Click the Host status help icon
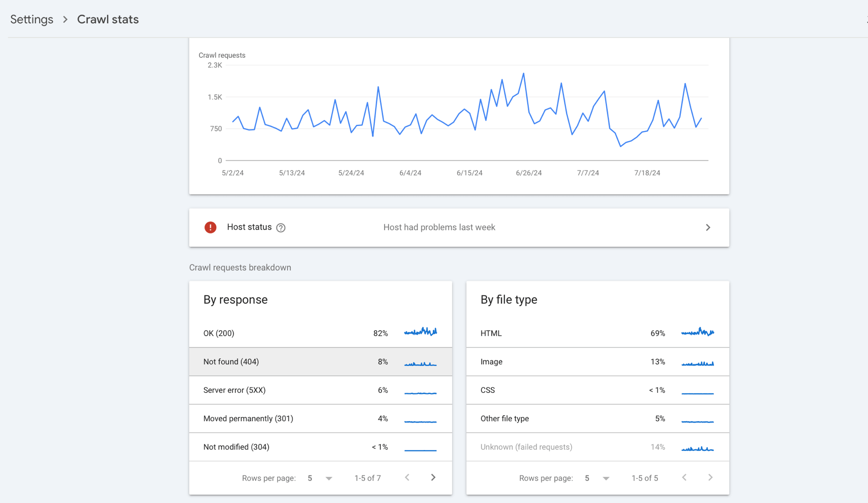 tap(280, 228)
